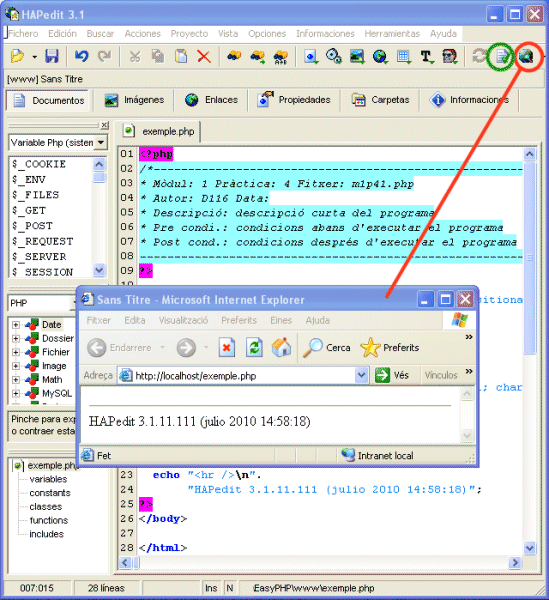Expand the Date tree node

tap(16, 325)
